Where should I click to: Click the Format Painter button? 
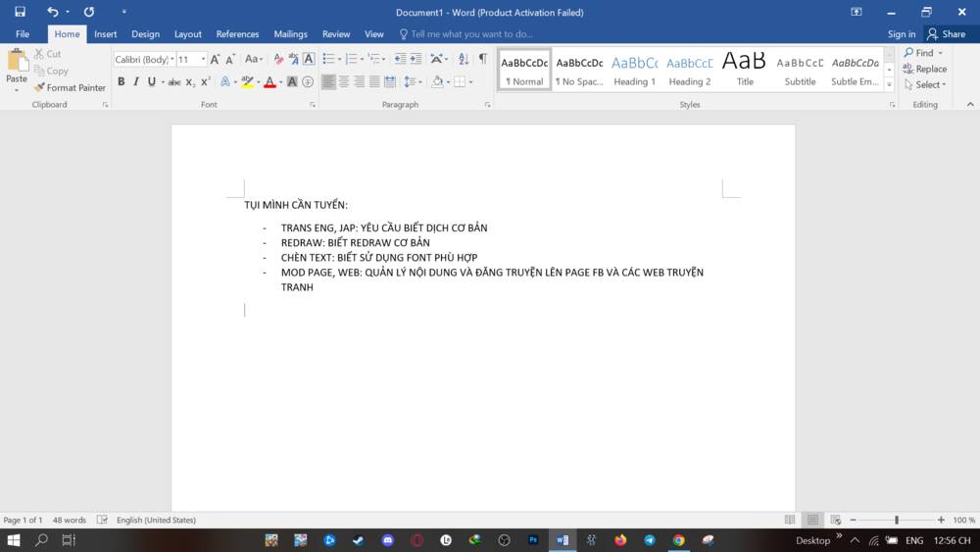[x=70, y=87]
